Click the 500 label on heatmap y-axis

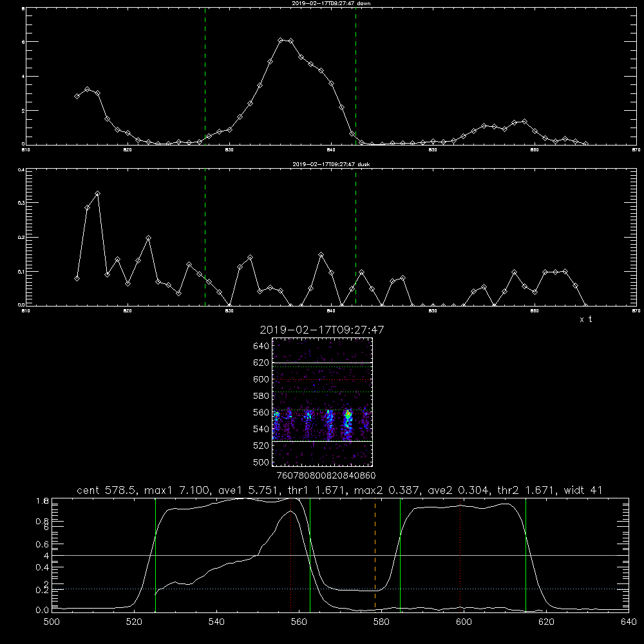[261, 462]
